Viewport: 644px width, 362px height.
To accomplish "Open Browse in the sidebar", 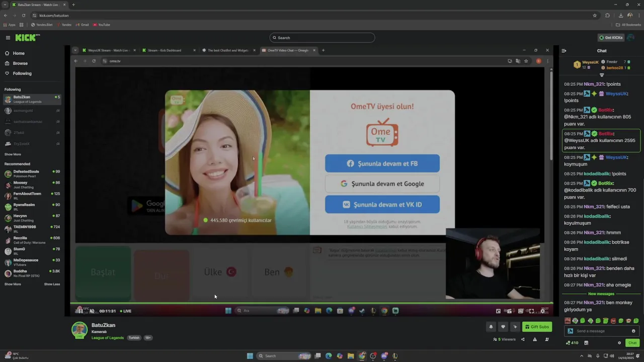I will click(20, 63).
